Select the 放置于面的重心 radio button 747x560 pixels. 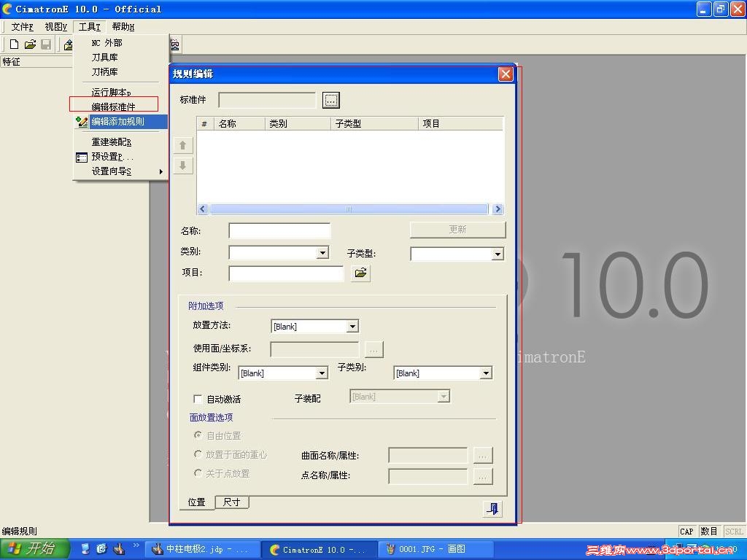click(x=198, y=454)
